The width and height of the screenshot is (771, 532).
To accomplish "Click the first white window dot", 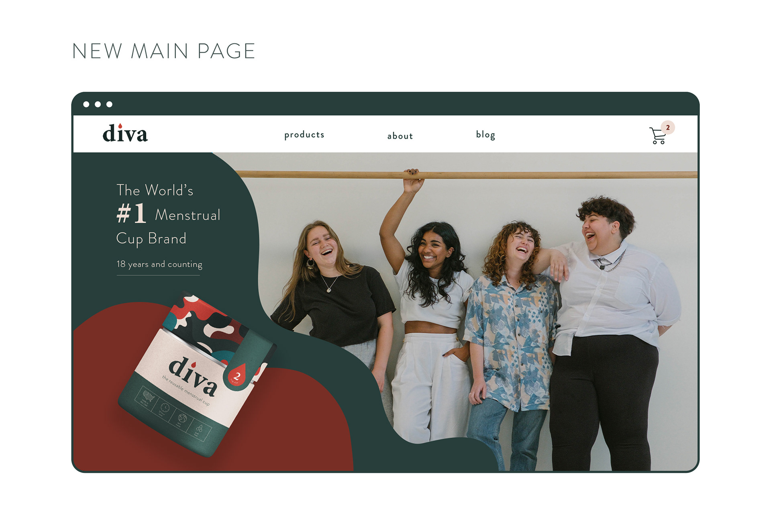I will coord(86,104).
